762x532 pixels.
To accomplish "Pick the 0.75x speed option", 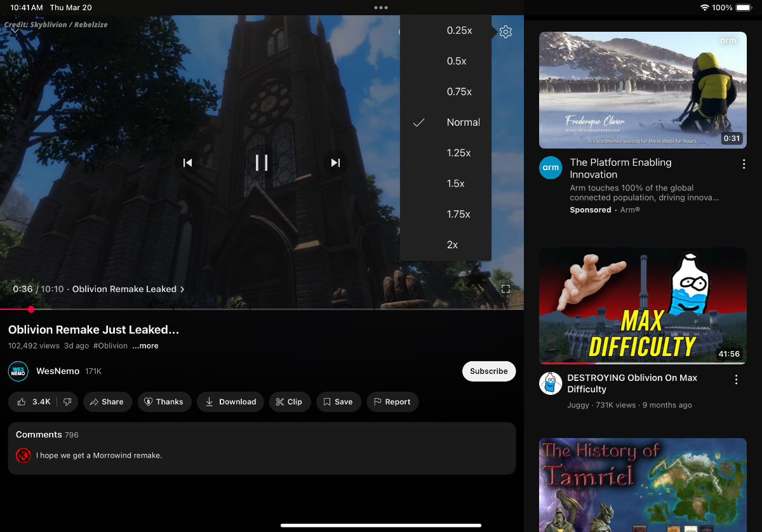I will [x=458, y=91].
